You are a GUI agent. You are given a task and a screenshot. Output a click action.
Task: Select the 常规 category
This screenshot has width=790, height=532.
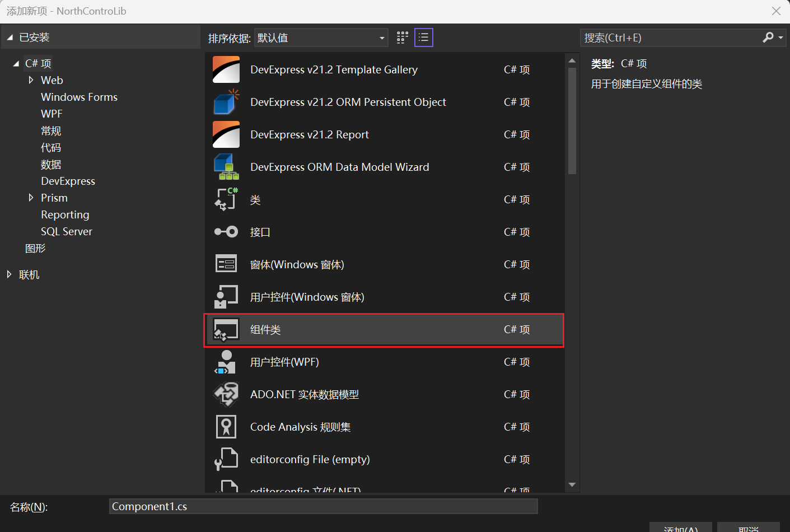(51, 130)
